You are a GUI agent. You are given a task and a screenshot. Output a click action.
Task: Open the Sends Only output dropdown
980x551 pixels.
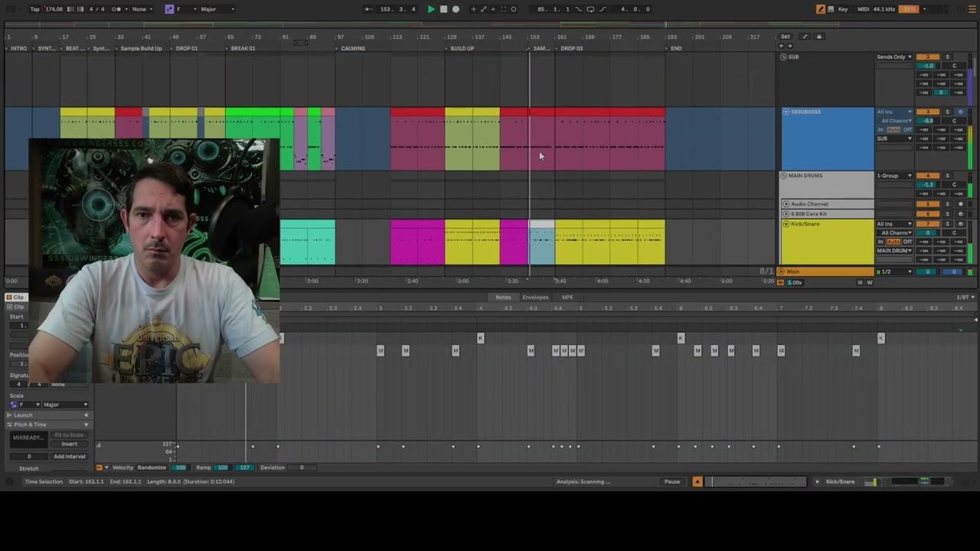pyautogui.click(x=894, y=57)
